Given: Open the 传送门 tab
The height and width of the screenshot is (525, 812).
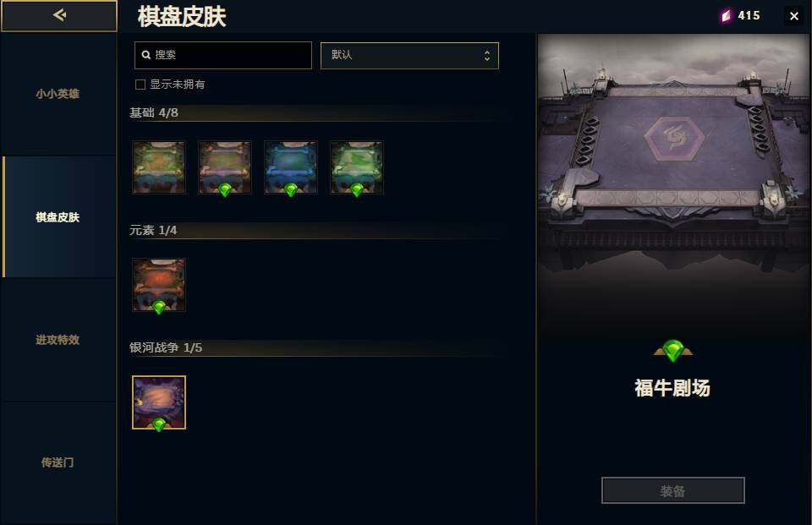Looking at the screenshot, I should (58, 462).
